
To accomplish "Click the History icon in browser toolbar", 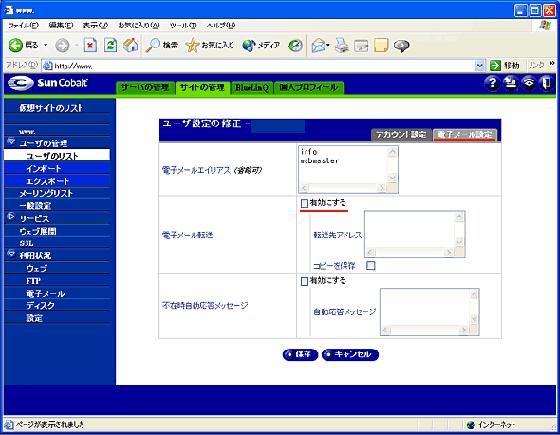I will click(x=296, y=46).
